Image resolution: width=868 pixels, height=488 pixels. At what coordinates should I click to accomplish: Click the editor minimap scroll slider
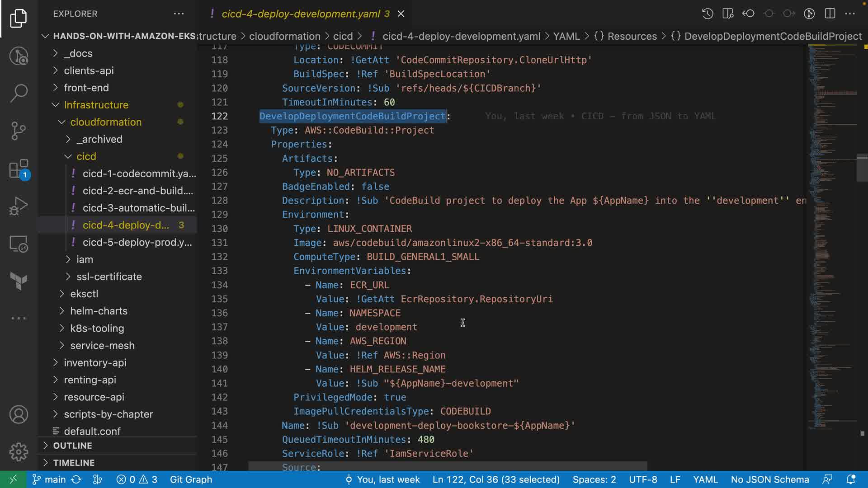click(x=862, y=168)
